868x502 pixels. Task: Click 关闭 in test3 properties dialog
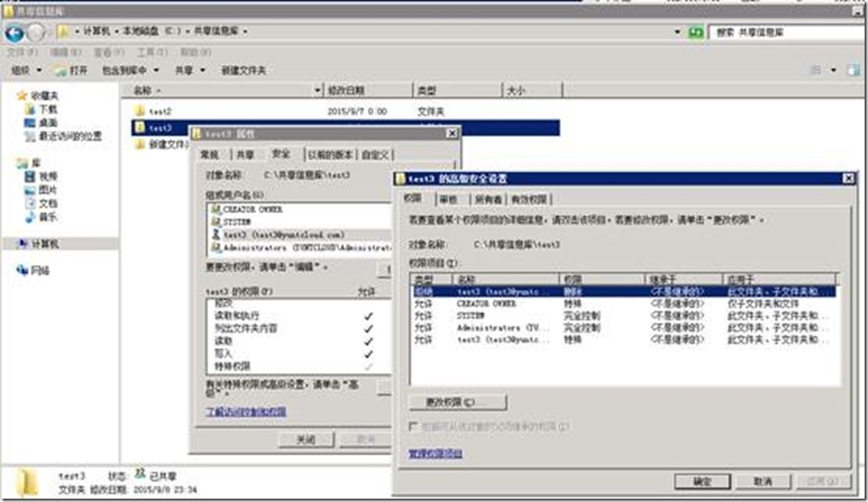coord(307,439)
